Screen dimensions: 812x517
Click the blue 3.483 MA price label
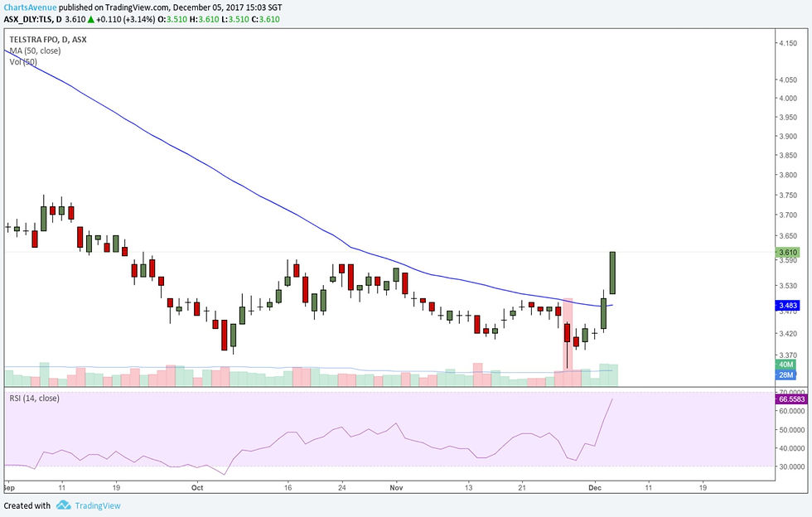tap(788, 306)
